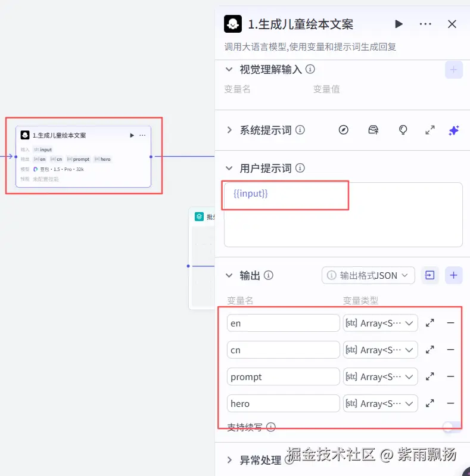Screen dimensions: 470x476
Task: Collapse the 用户提示词 section
Action: [x=229, y=168]
